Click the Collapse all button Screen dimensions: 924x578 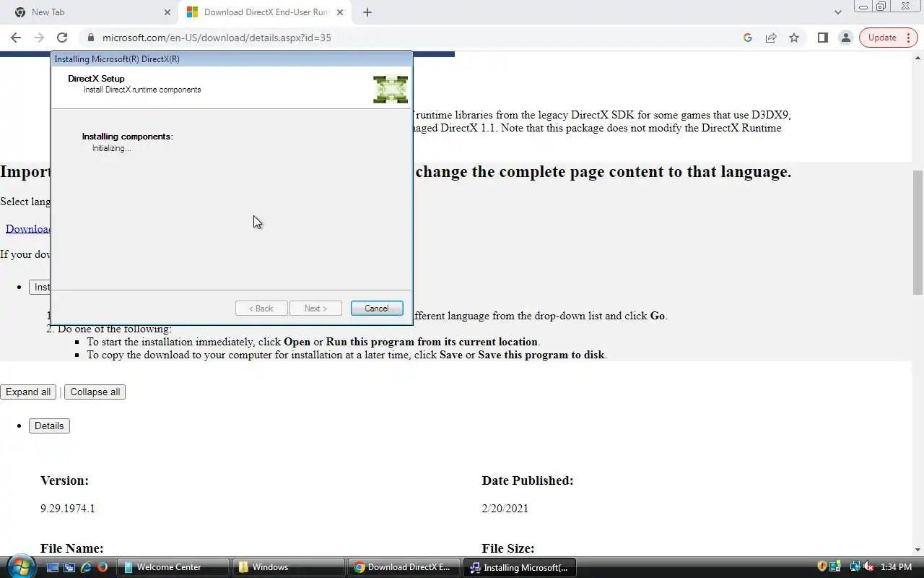point(95,392)
